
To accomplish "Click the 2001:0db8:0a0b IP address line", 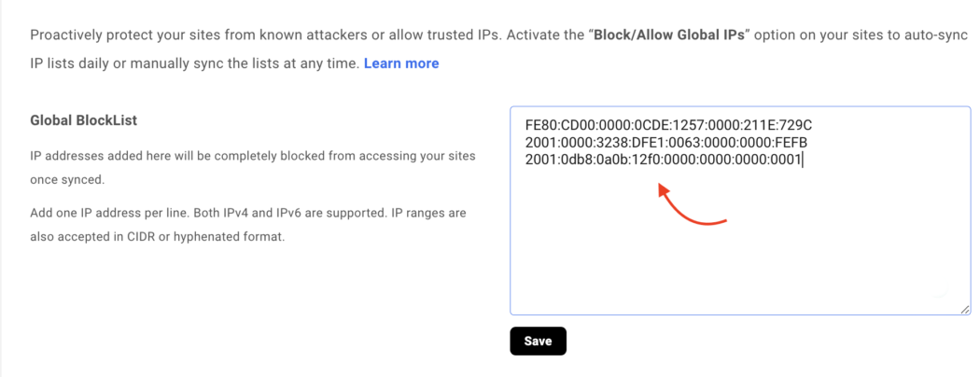I will (x=664, y=160).
